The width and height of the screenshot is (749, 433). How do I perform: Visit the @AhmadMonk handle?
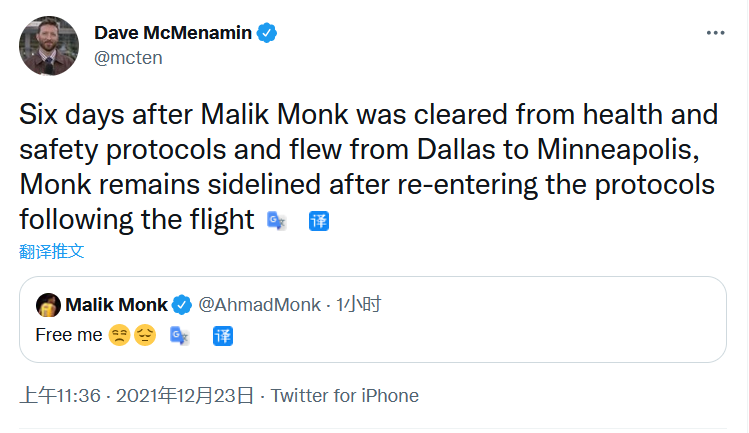[x=260, y=304]
